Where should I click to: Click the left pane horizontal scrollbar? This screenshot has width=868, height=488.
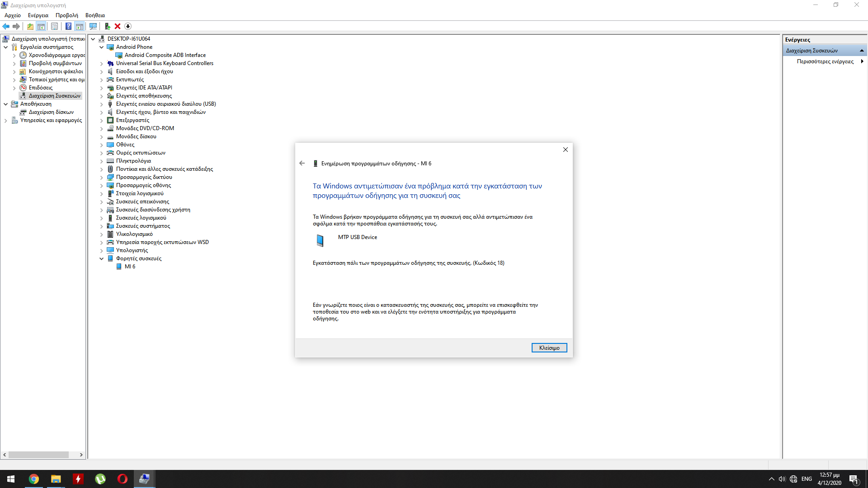38,455
